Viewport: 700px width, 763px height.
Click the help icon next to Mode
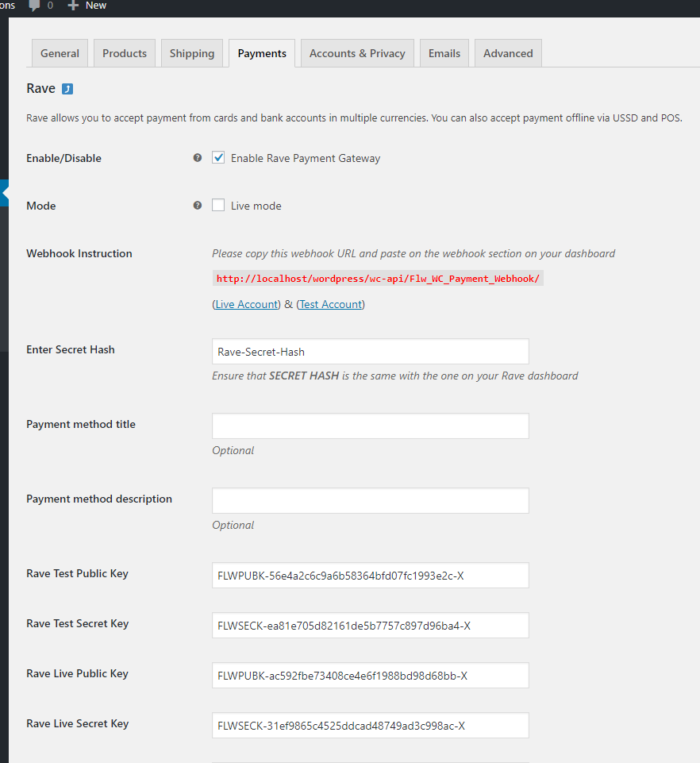coord(197,206)
